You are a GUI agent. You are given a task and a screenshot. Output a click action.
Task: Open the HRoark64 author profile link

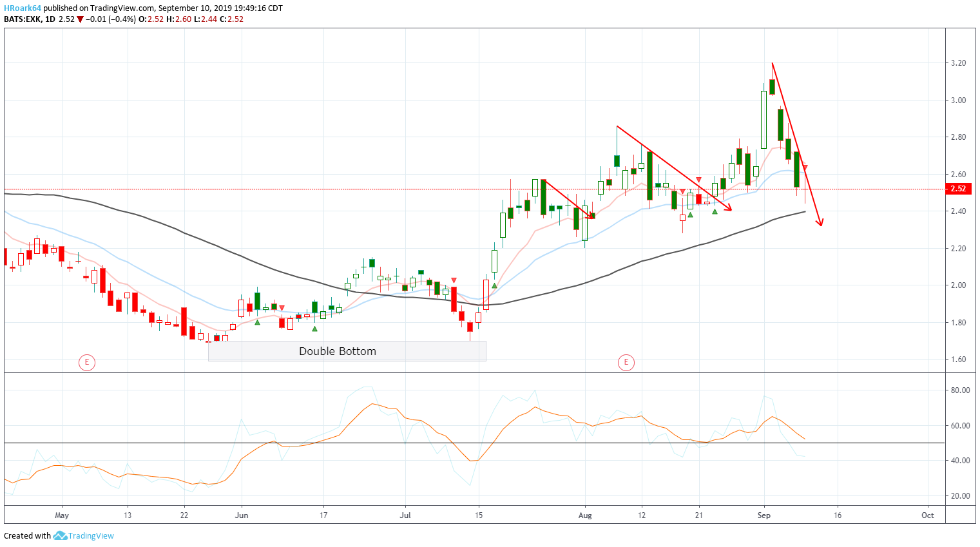pyautogui.click(x=23, y=8)
